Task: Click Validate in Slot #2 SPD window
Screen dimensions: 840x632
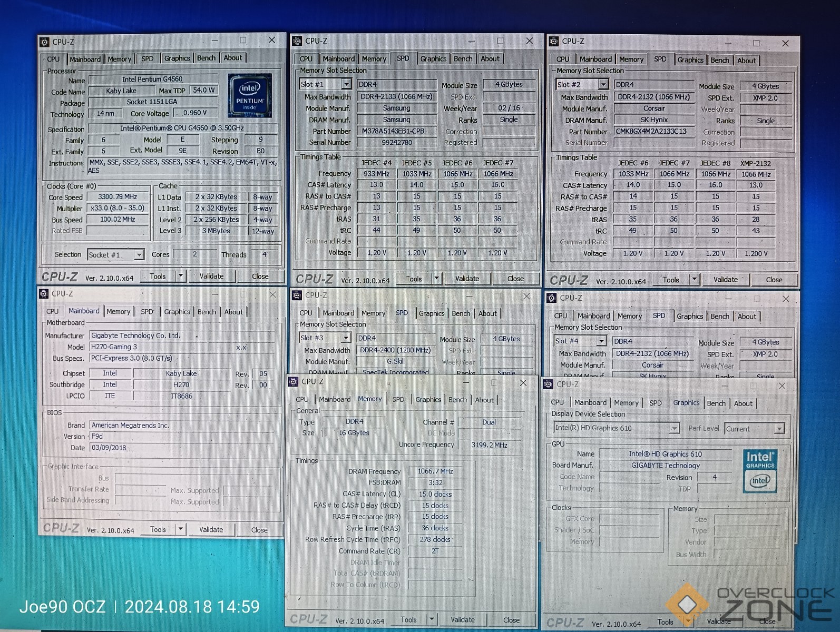Action: point(726,279)
